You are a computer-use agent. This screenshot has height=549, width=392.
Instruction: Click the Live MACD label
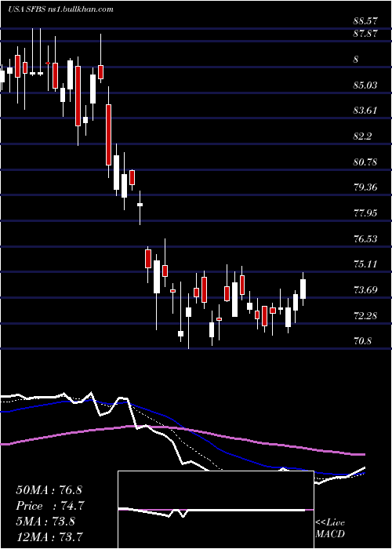point(330,529)
